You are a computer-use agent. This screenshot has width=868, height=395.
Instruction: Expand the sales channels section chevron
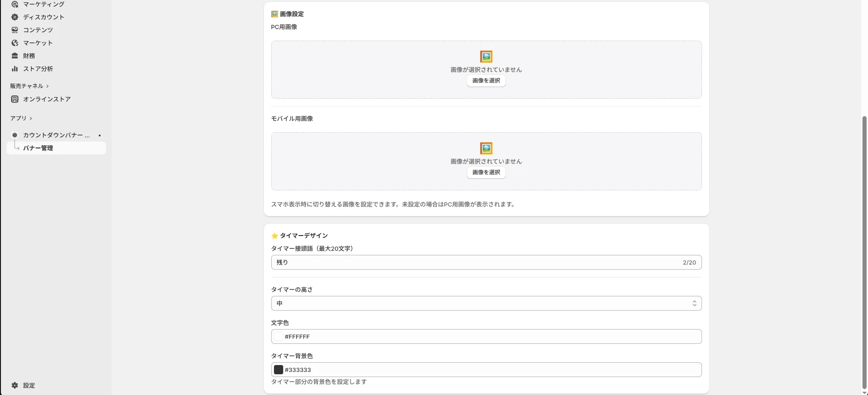(x=48, y=86)
